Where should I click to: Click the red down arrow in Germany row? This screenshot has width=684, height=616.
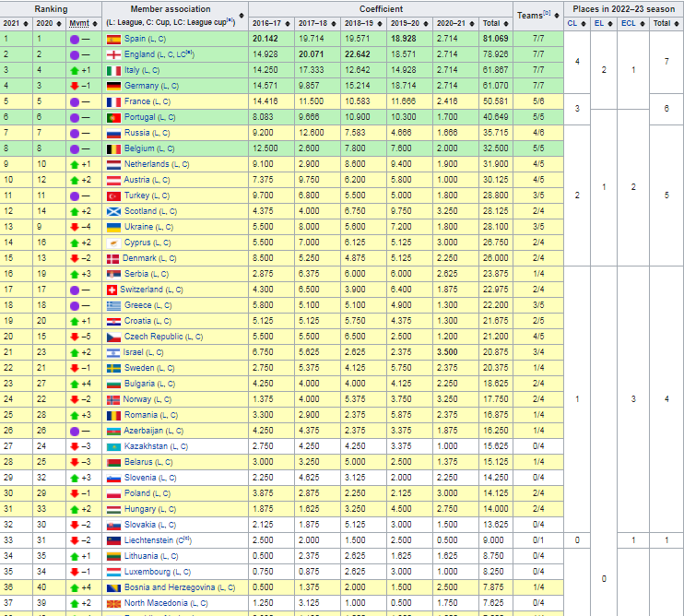pyautogui.click(x=75, y=86)
